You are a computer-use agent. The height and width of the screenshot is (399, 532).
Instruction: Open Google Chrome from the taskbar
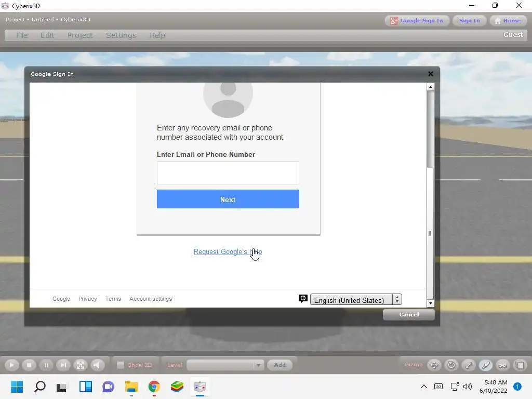(154, 387)
